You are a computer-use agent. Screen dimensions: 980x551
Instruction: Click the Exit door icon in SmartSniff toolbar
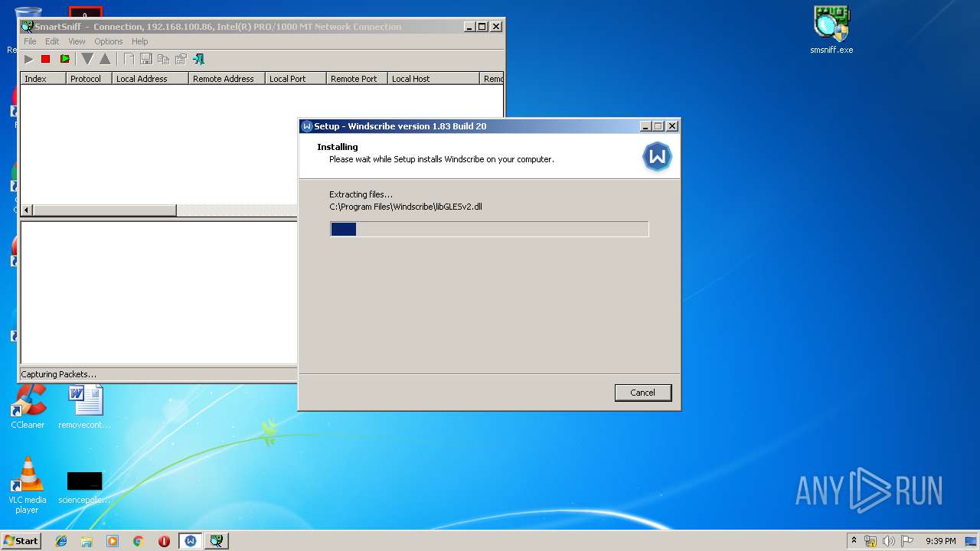pos(198,59)
